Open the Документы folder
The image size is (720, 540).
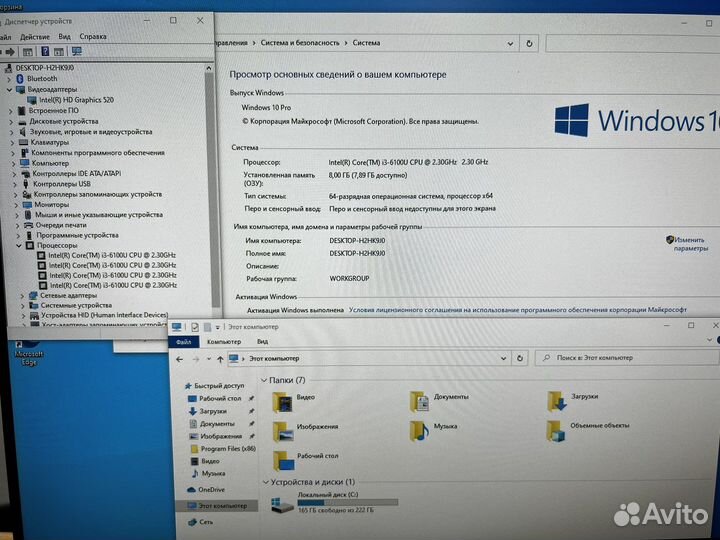coord(439,401)
